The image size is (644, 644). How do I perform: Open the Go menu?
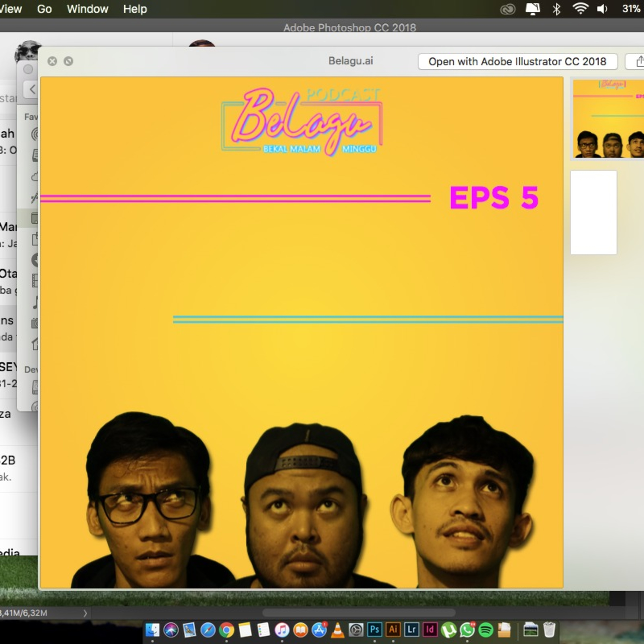click(x=44, y=9)
